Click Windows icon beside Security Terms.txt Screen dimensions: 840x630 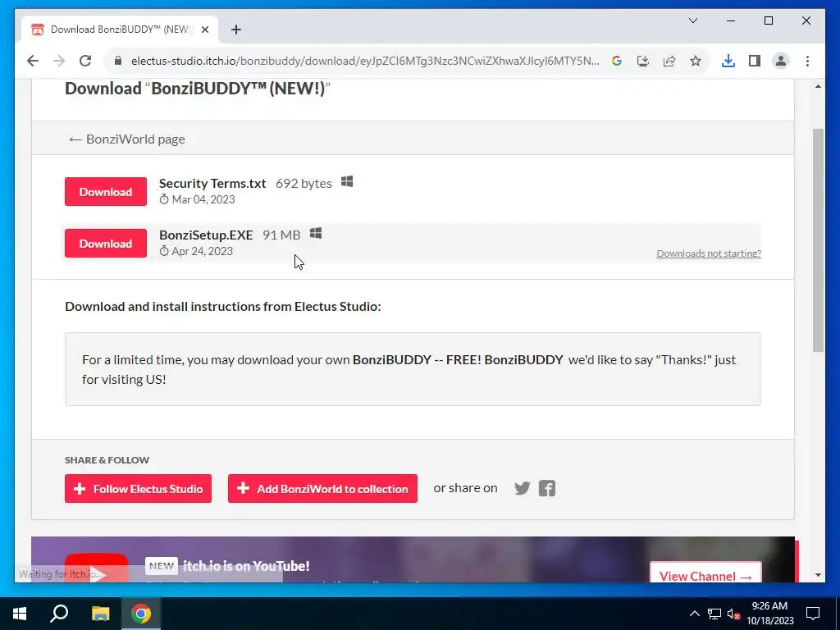click(x=347, y=181)
